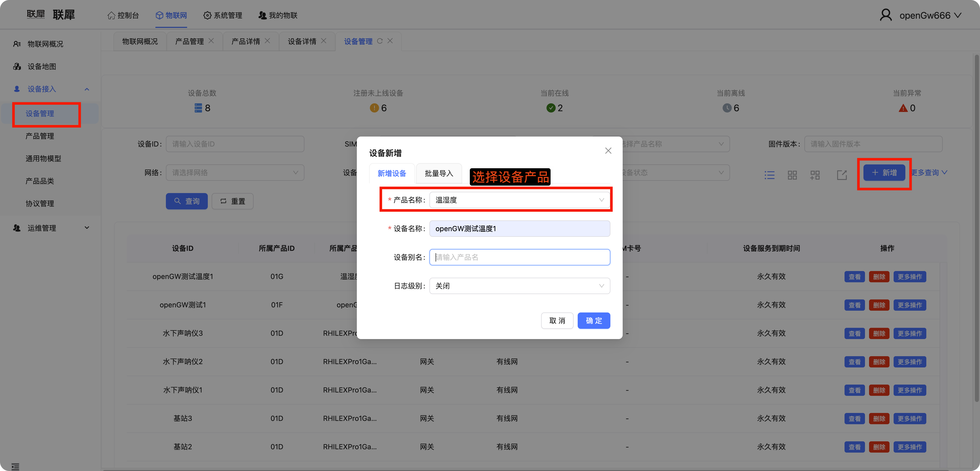Open the 日志级别 dropdown showing 关闭
980x471 pixels.
519,286
